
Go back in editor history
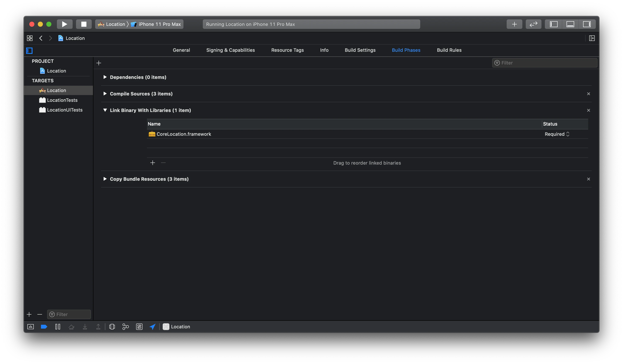click(41, 38)
